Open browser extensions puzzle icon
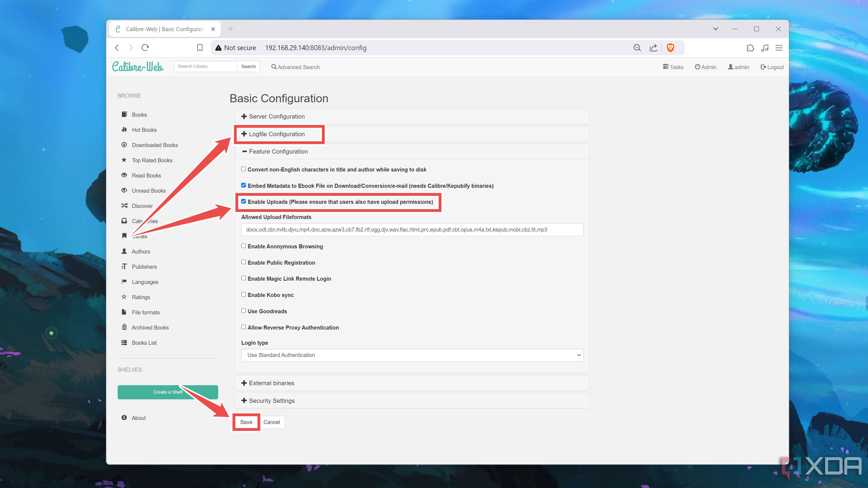Image resolution: width=868 pixels, height=488 pixels. (750, 48)
